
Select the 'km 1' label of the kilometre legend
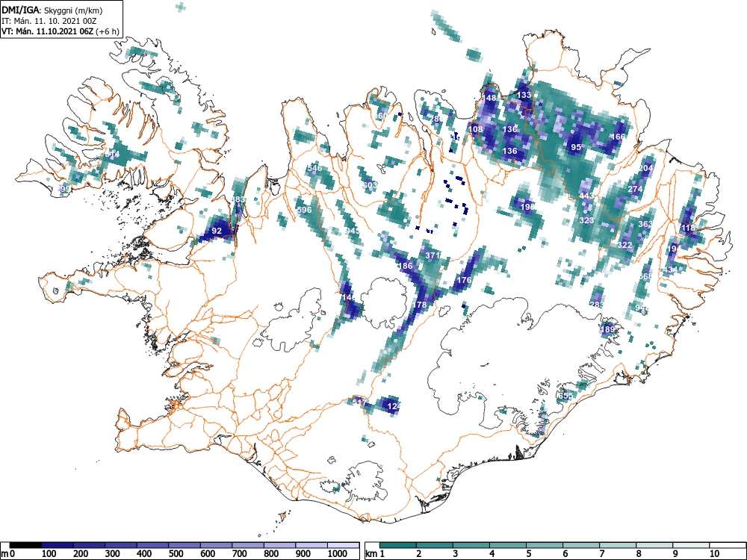(376, 554)
